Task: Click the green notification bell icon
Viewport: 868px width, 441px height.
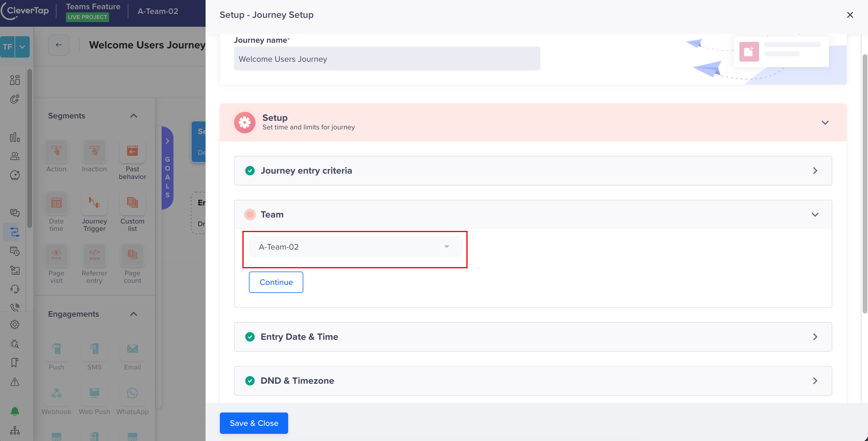Action: (14, 411)
